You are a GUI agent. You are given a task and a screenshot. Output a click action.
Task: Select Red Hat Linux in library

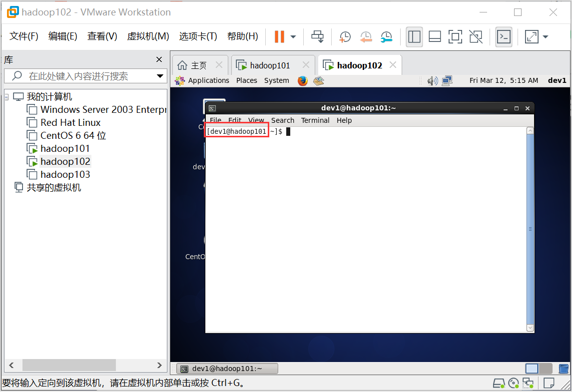63,122
